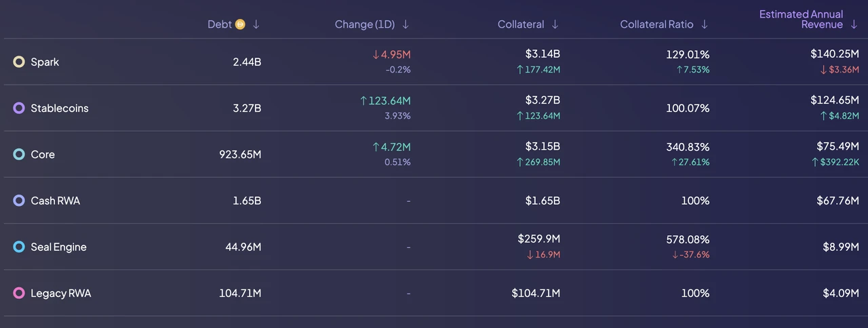Click the Collateral Ratio header label
The width and height of the screenshot is (868, 328).
[x=656, y=24]
